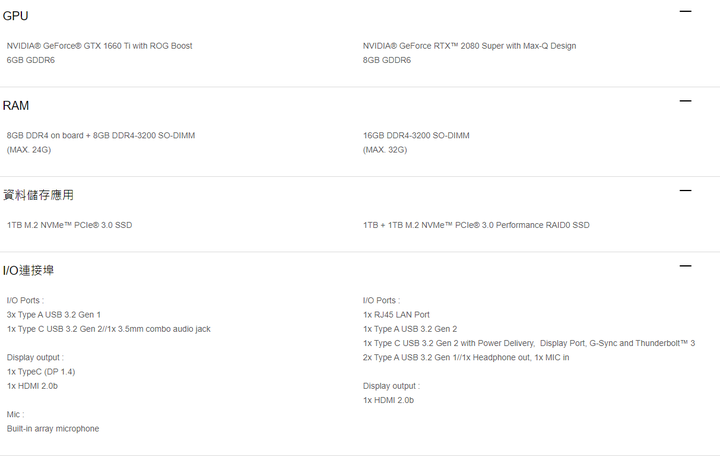The height and width of the screenshot is (457, 720).
Task: Click the RAID0 SSD storage spec
Action: [x=476, y=225]
